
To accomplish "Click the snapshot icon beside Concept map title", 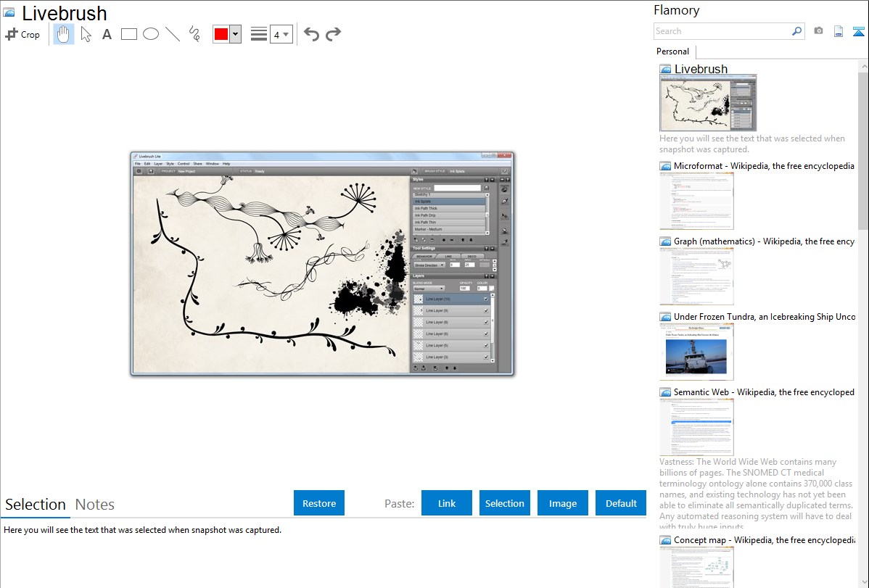I will pos(665,540).
